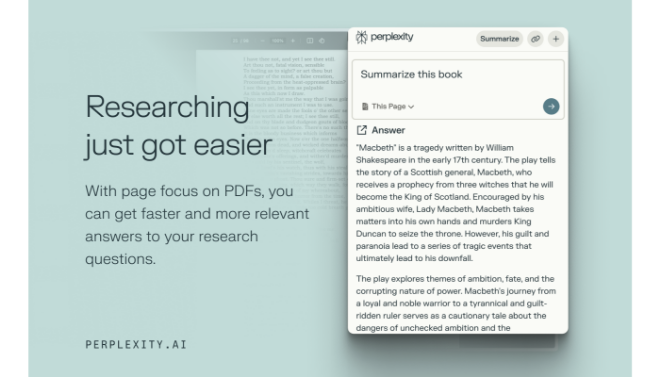Click the paragraph starting 'The play explores themes'
This screenshot has width=660, height=377.
[456, 303]
